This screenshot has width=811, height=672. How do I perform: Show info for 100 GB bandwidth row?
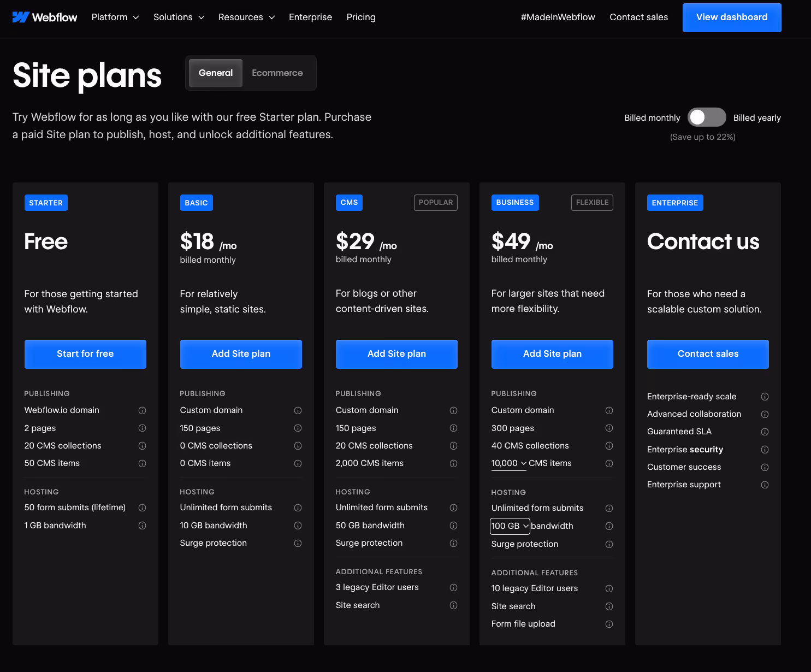point(609,526)
